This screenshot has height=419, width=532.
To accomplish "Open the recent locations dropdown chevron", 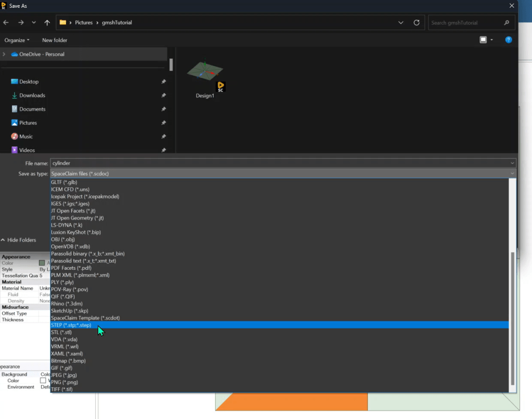I will pos(34,23).
